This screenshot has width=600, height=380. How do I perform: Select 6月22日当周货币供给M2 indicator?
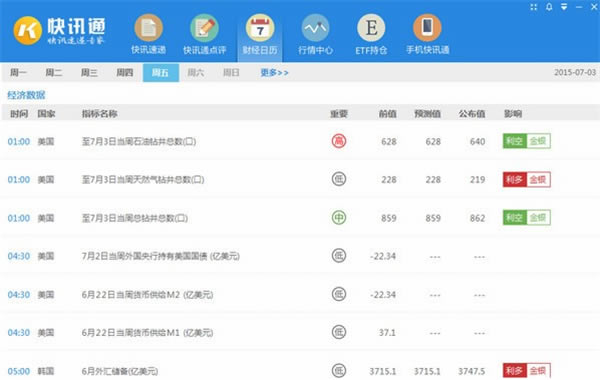click(x=147, y=295)
